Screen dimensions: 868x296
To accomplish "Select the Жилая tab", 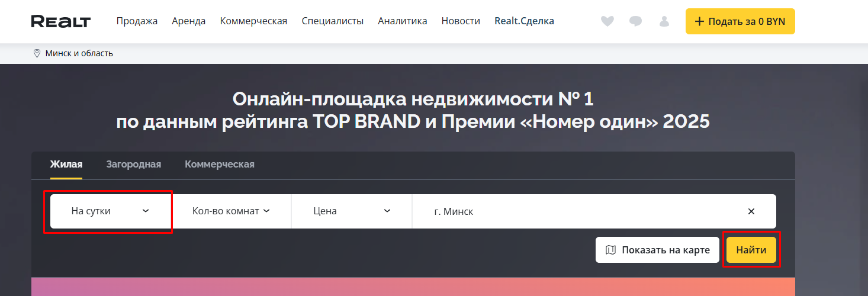I will pos(66,165).
